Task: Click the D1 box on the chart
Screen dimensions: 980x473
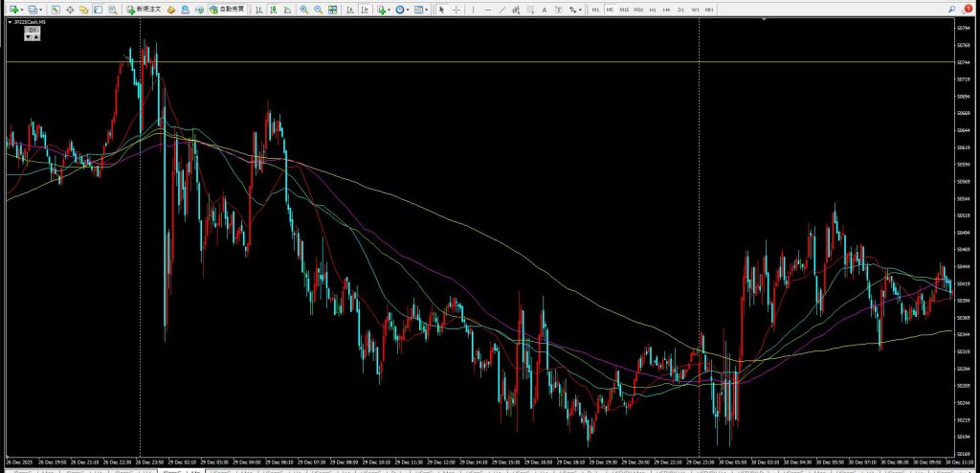Action: click(33, 31)
